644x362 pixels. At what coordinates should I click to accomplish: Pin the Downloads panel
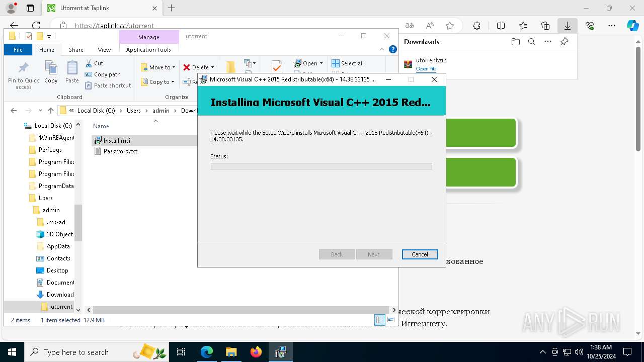pos(565,42)
